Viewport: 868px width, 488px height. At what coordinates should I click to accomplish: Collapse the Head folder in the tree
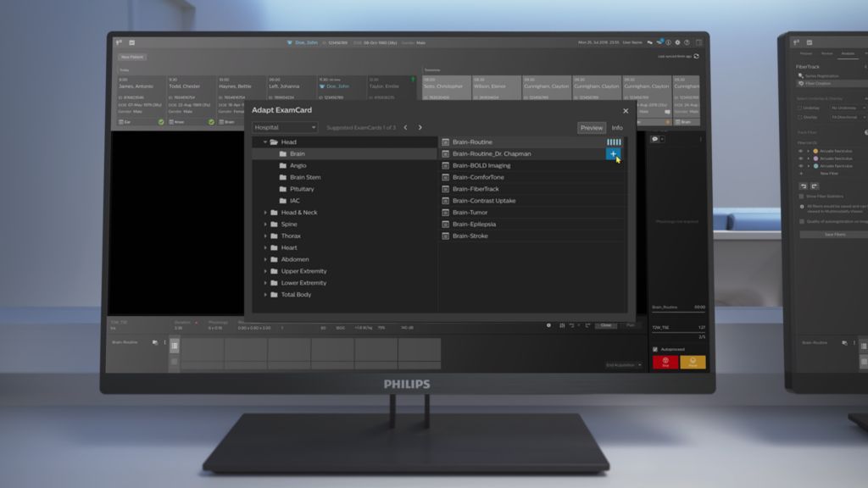click(265, 142)
